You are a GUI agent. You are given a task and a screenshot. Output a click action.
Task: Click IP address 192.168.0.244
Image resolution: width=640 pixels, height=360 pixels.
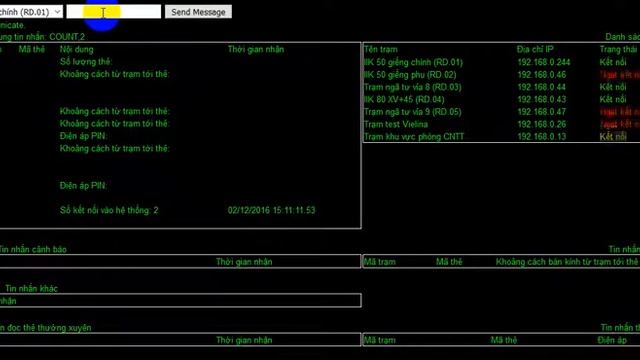[544, 62]
